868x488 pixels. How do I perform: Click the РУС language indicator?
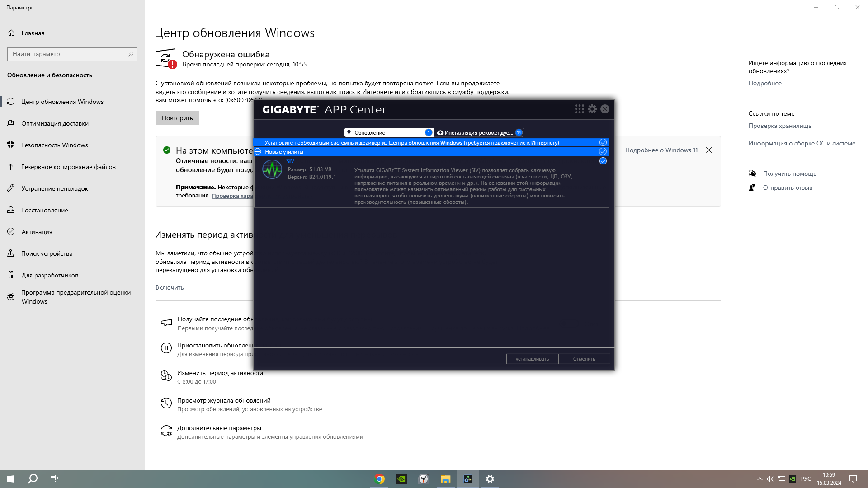pyautogui.click(x=806, y=479)
